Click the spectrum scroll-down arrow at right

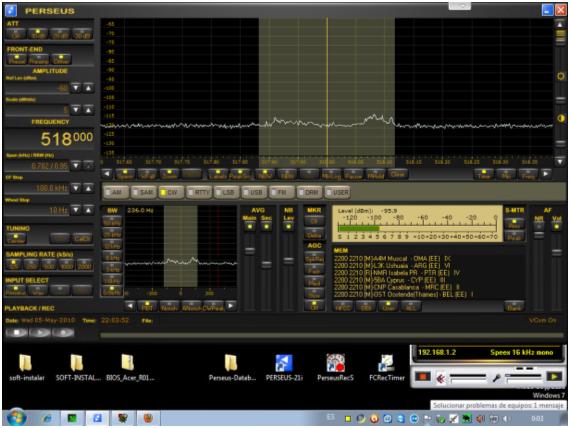[560, 161]
